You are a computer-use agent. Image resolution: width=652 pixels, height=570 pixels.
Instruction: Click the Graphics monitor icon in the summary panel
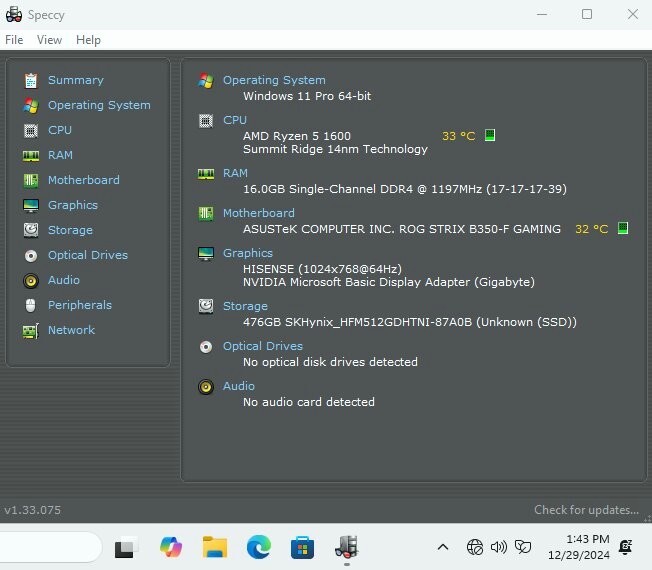coord(206,254)
